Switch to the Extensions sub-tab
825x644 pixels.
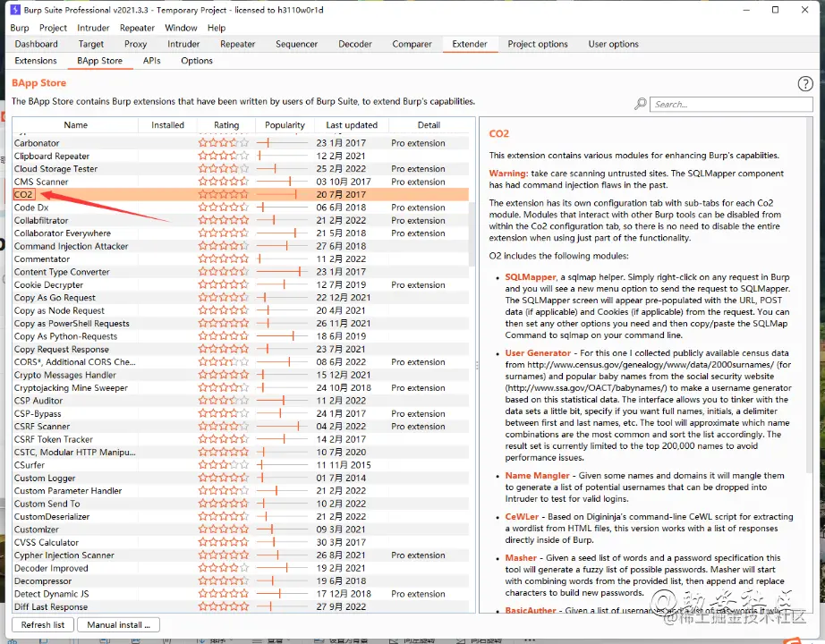[x=36, y=61]
